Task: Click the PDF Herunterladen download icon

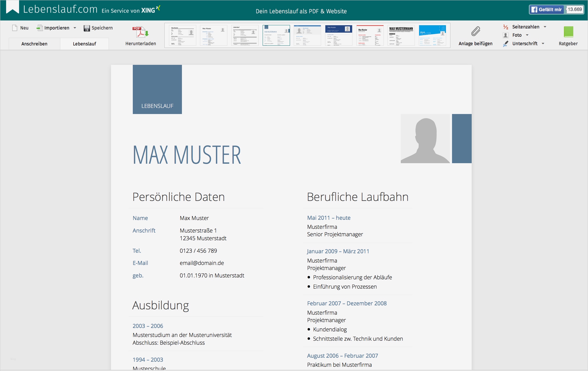Action: [x=140, y=32]
